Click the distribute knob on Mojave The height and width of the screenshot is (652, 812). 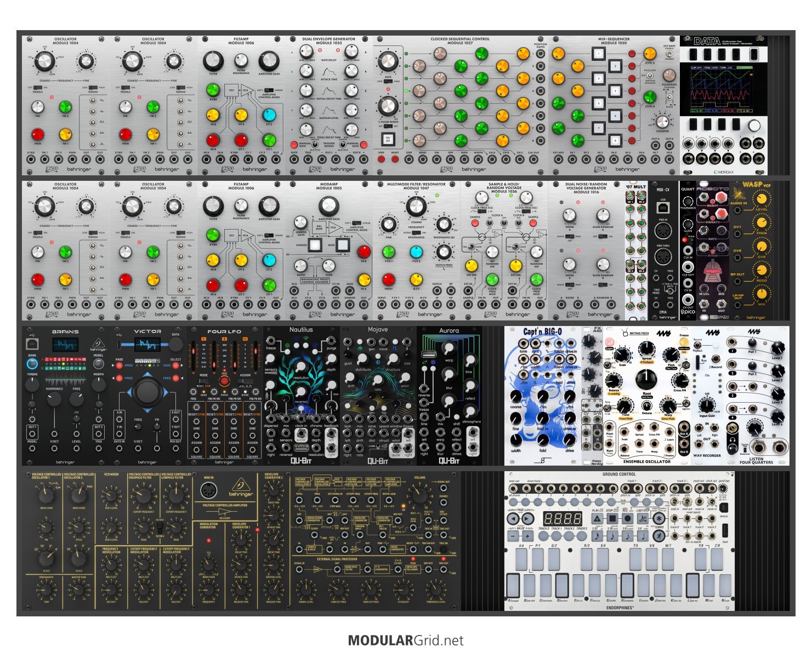362,359
